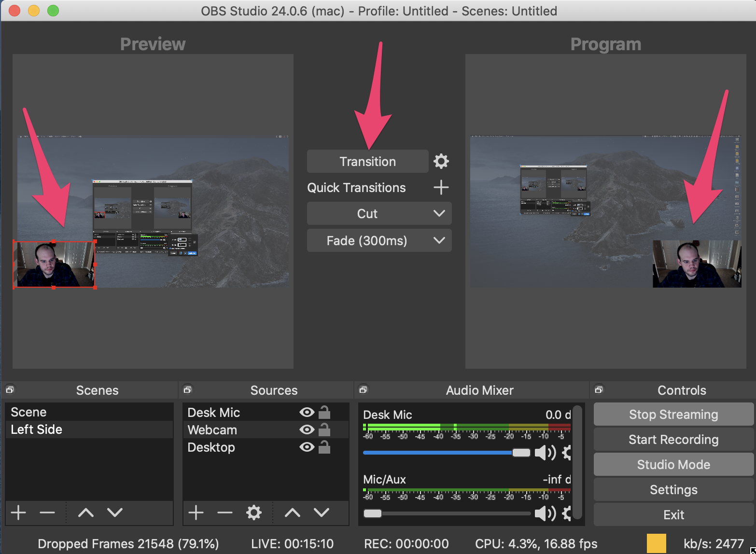Open the Cut quick transition dropdown arrow
Viewport: 756px width, 554px height.
(439, 213)
